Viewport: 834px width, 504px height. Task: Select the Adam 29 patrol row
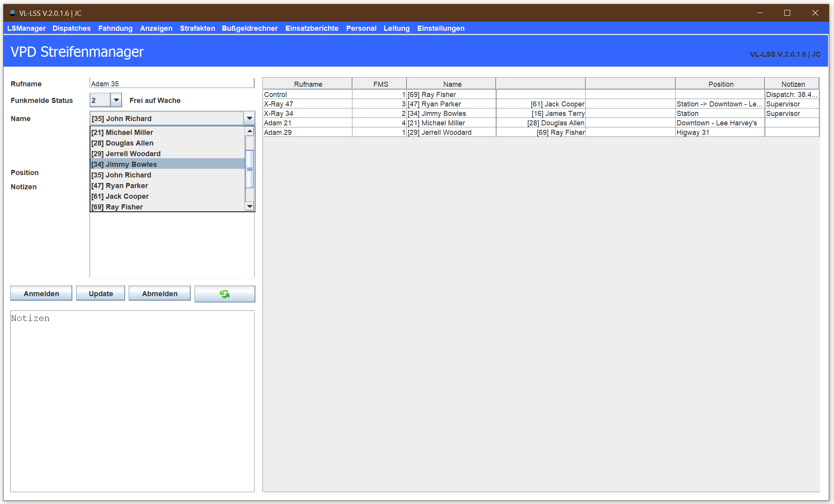[x=308, y=133]
